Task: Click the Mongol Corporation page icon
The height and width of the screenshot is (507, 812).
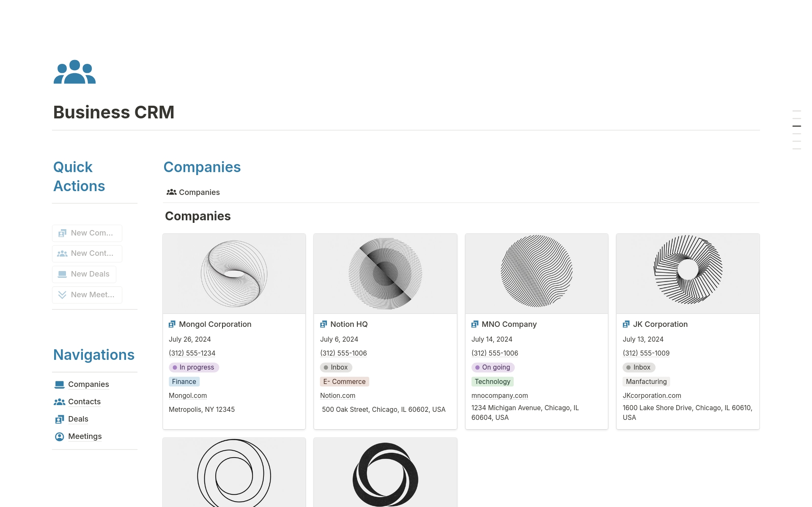Action: click(x=172, y=324)
